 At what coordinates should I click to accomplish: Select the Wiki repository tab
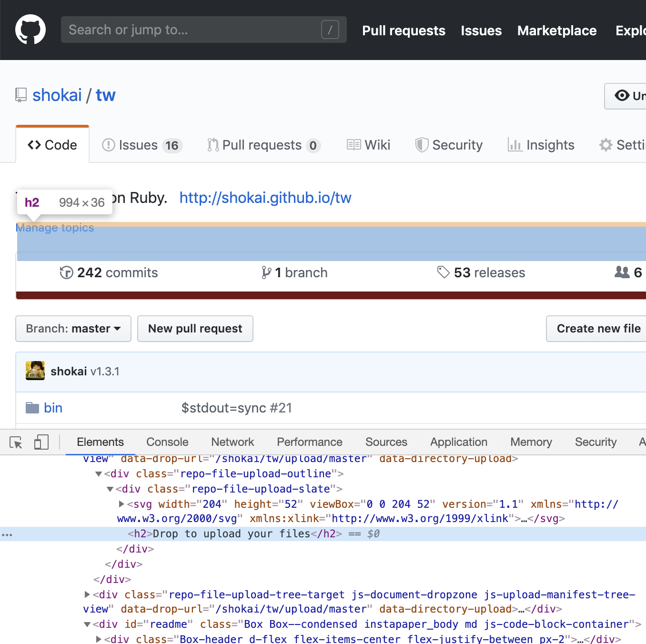coord(369,145)
